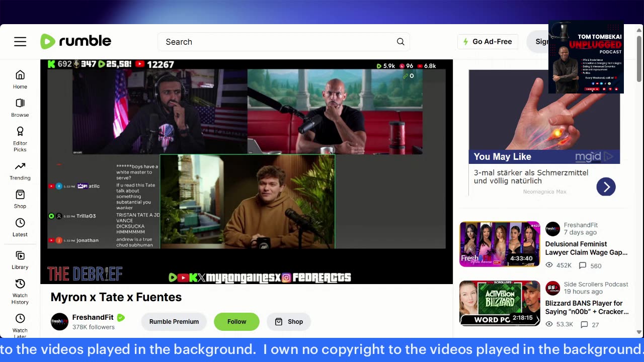Click the 378K followers text
Image resolution: width=644 pixels, height=362 pixels.
(94, 327)
